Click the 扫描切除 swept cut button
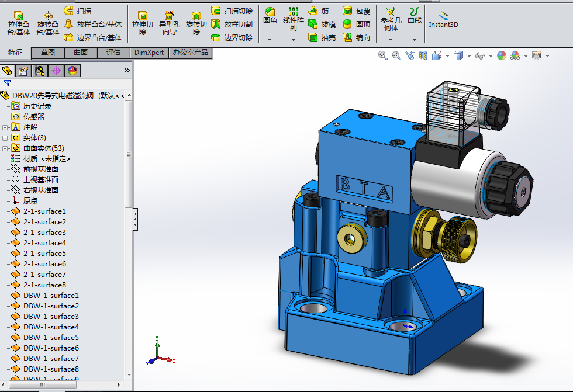This screenshot has height=392, width=573. 232,11
